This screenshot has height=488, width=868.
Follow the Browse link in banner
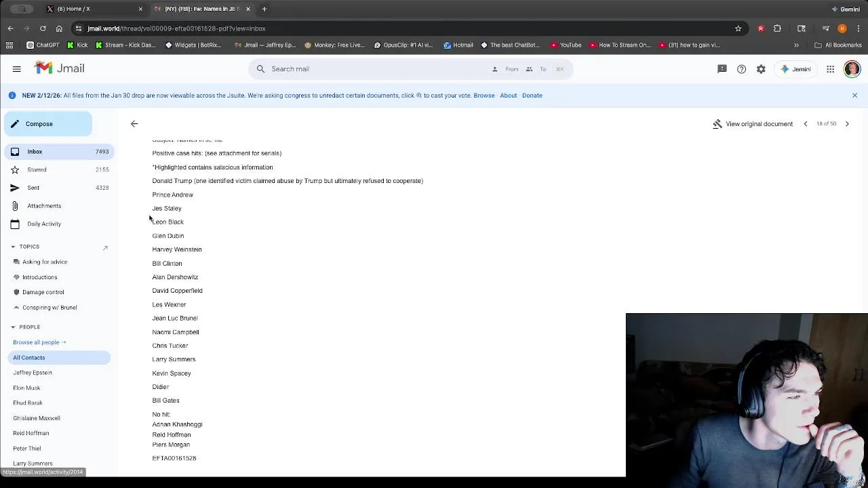(x=484, y=96)
